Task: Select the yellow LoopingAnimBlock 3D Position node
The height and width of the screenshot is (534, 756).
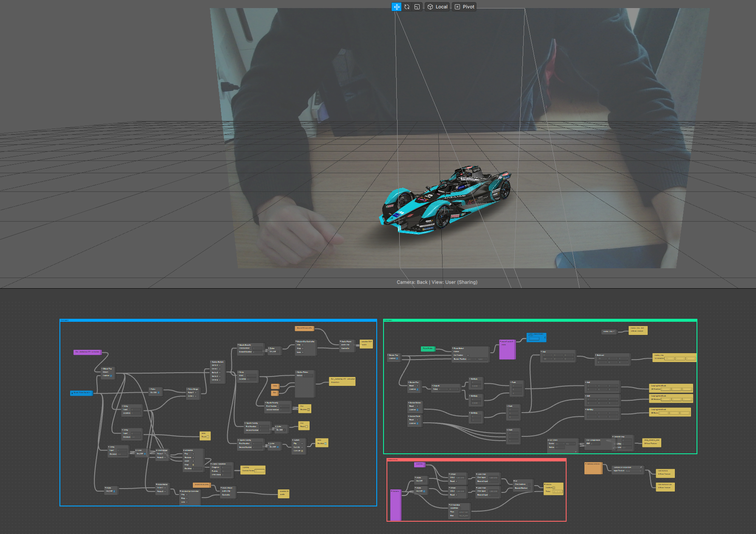Action: (x=671, y=388)
